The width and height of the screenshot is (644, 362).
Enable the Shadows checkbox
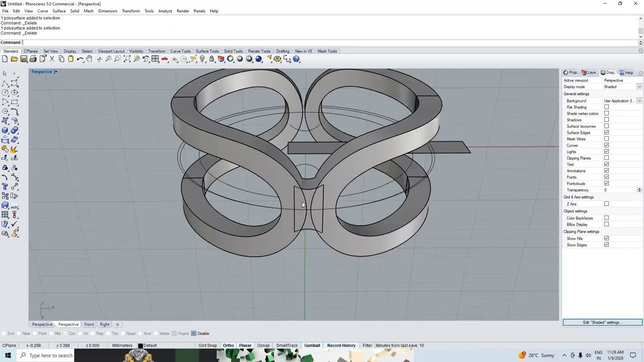tap(606, 120)
